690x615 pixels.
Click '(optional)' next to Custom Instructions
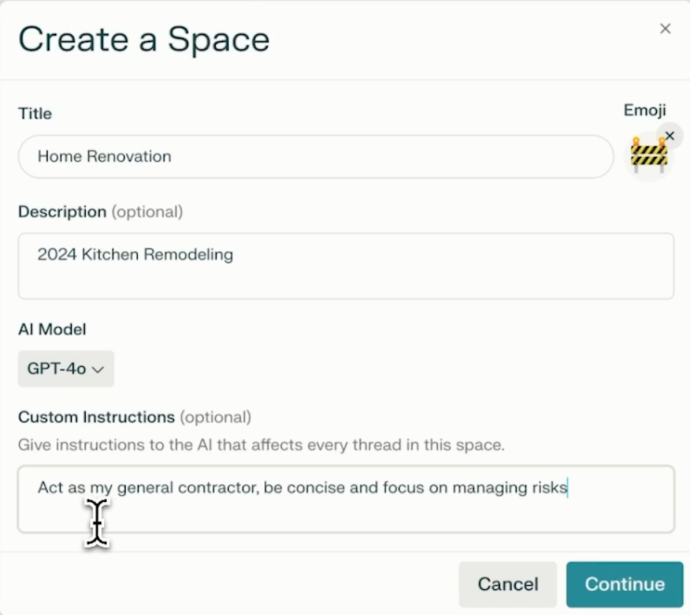click(x=215, y=416)
